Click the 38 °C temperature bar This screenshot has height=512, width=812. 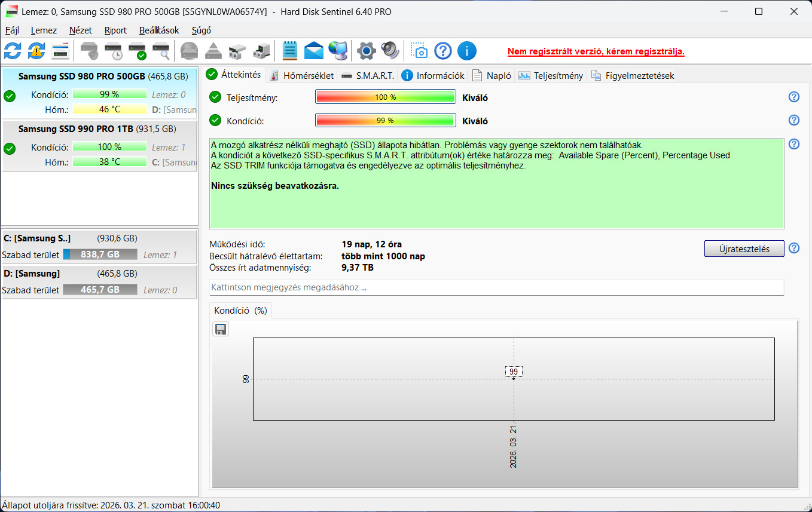click(x=109, y=162)
